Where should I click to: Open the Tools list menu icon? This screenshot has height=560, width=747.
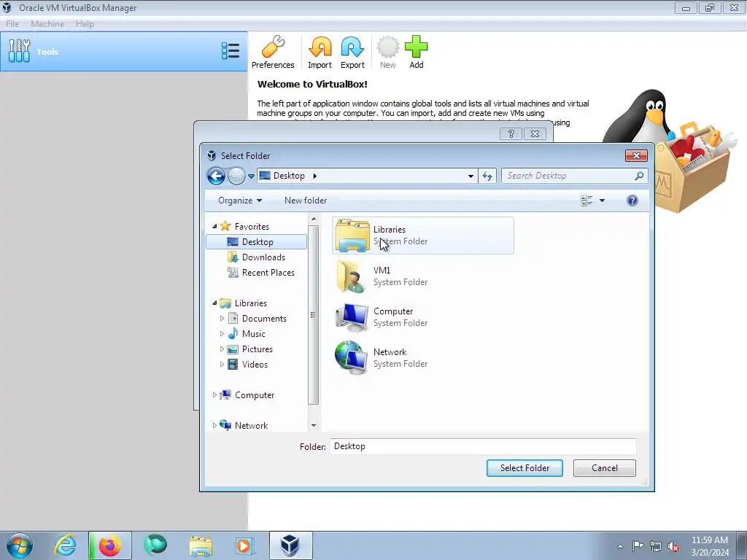click(231, 51)
